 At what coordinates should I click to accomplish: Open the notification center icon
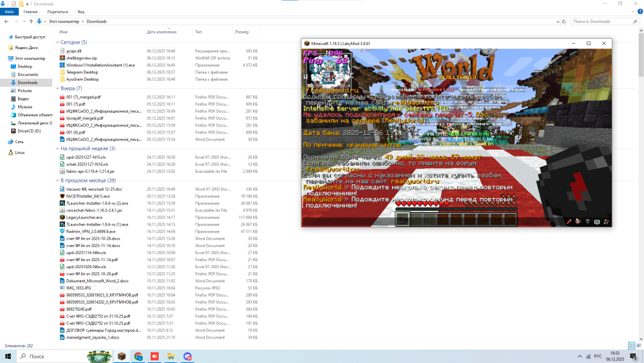click(634, 357)
